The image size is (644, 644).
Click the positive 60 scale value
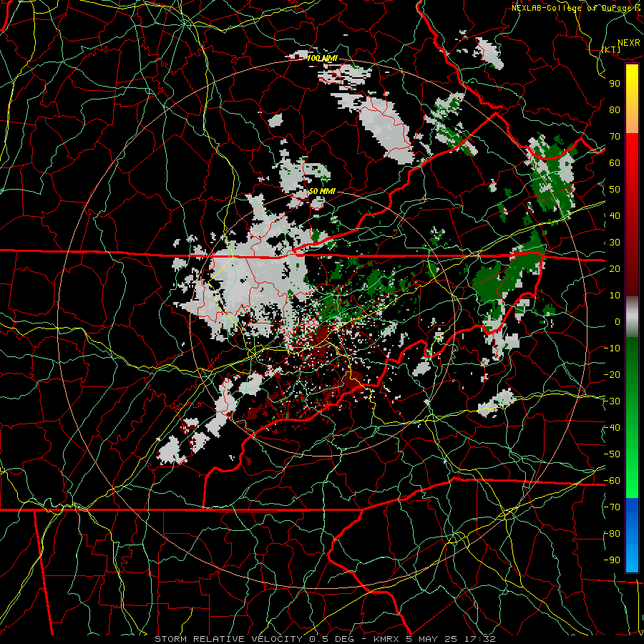pos(615,162)
